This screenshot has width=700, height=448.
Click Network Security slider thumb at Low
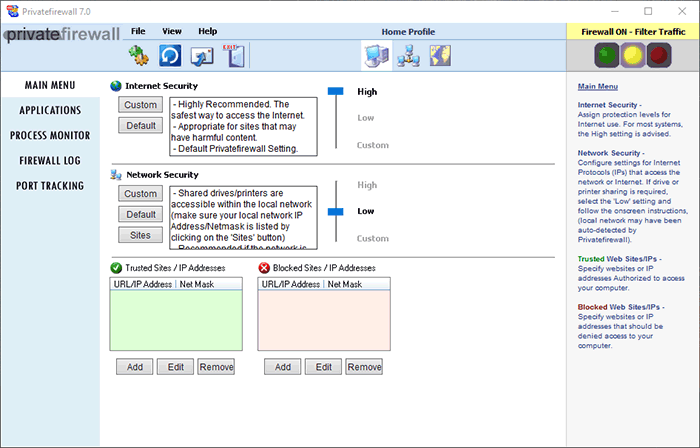tap(336, 212)
